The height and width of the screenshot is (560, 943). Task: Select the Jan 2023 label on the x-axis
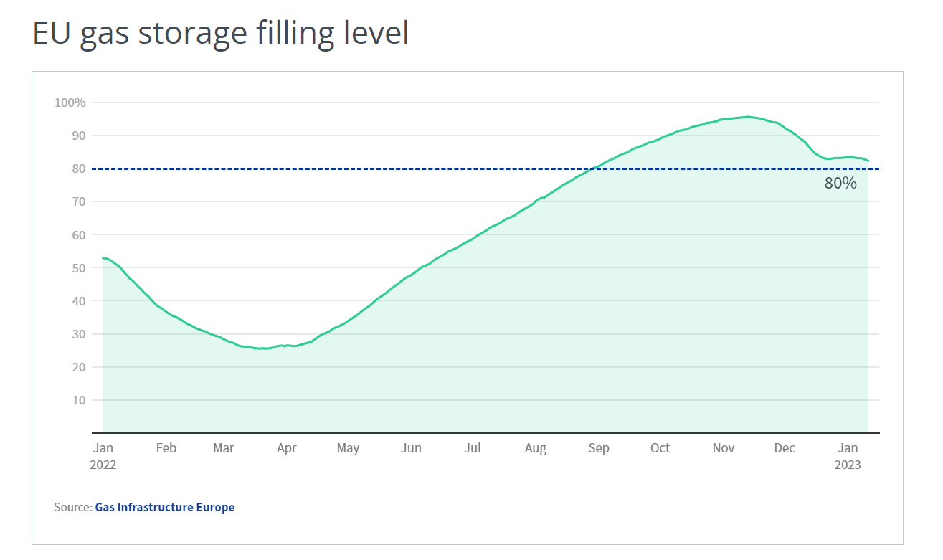click(848, 455)
